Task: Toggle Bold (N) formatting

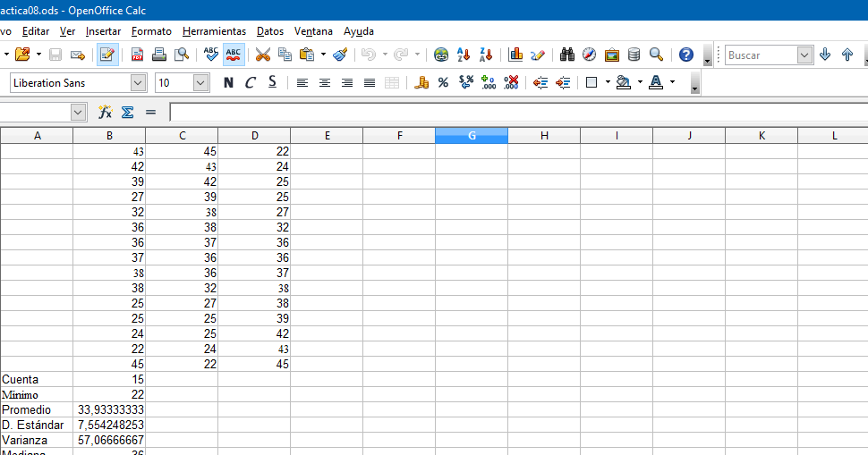Action: pyautogui.click(x=228, y=83)
